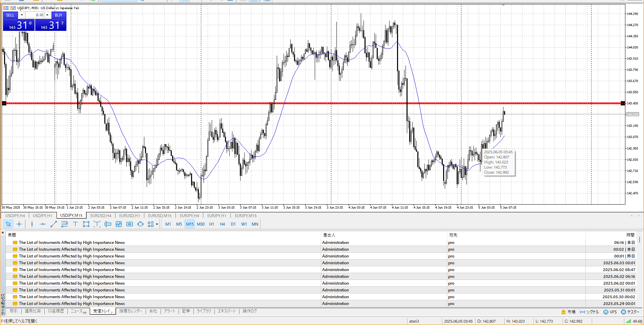
Task: Open the シグナル signals icon
Action: click(x=589, y=312)
